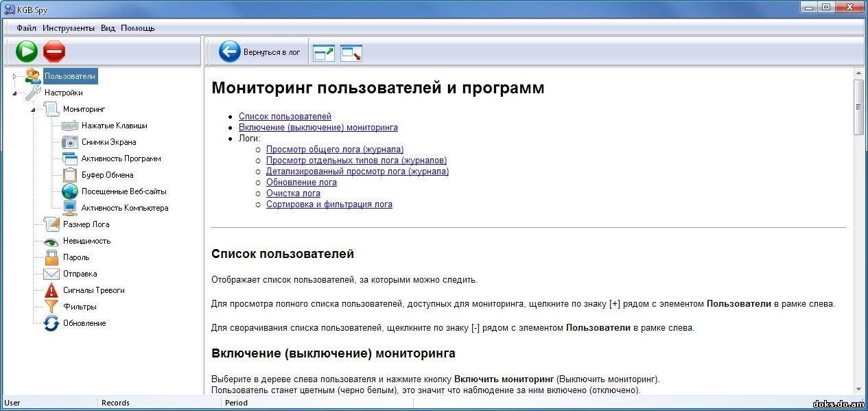Viewport: 868px width, 411px height.
Task: Click the windows icon for Активность Программ
Action: point(70,158)
